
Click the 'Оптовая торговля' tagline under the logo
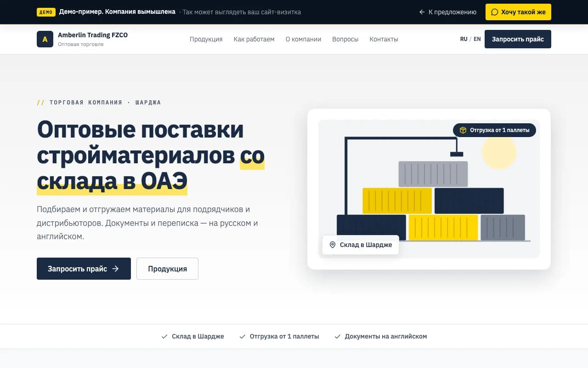click(x=81, y=44)
